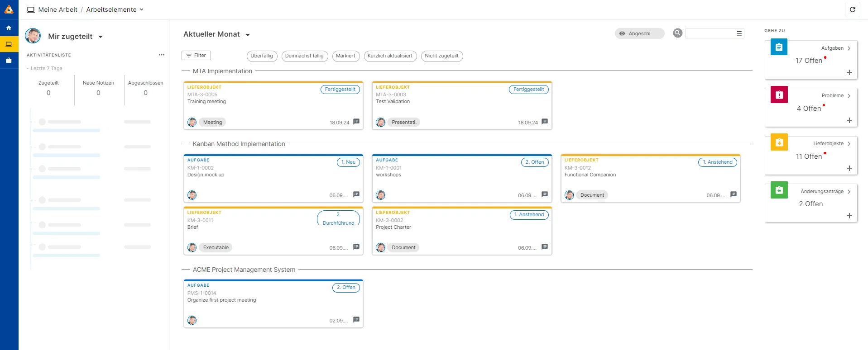Click the blue Aufgaben clipboard icon
This screenshot has width=868, height=350.
pos(779,47)
